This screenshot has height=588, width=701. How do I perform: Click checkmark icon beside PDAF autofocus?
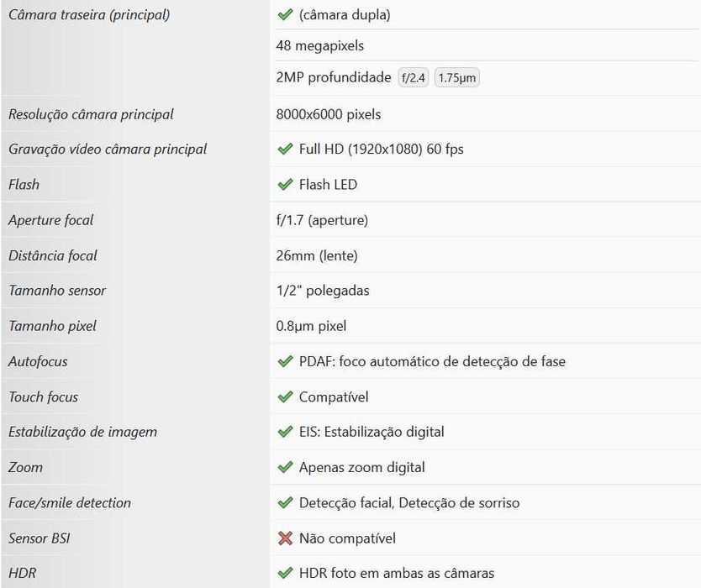[285, 362]
